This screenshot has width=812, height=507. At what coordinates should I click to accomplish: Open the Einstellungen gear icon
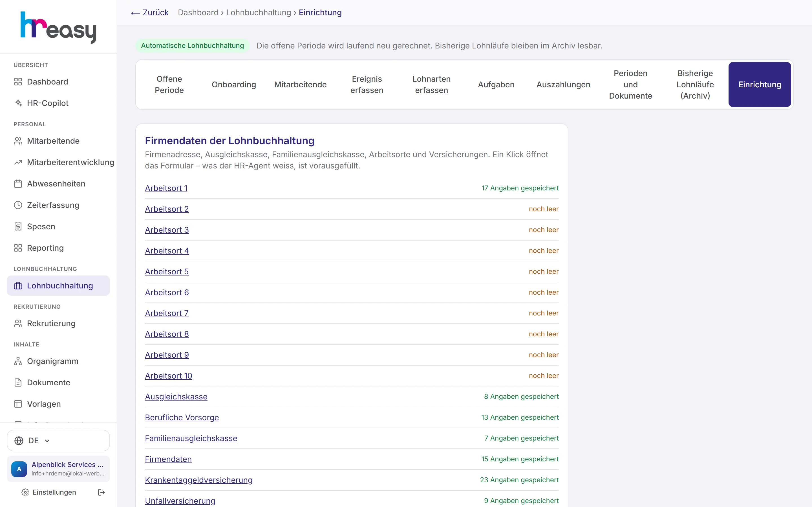click(25, 492)
